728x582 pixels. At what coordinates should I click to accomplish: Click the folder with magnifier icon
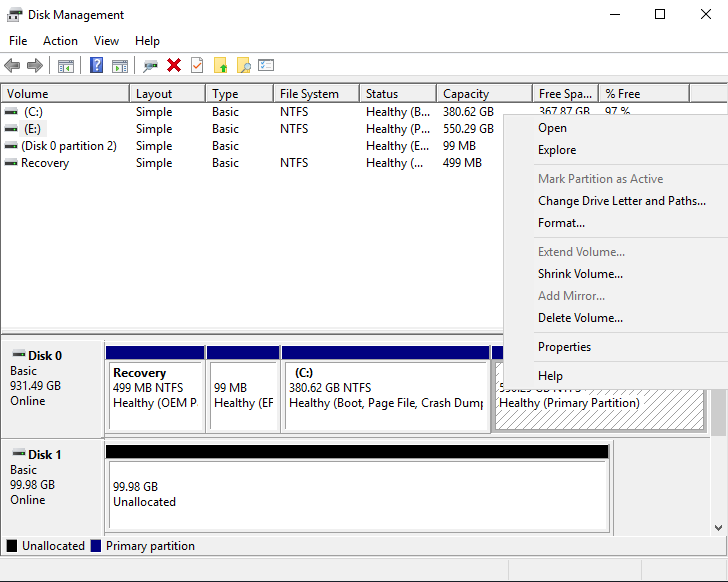pos(244,65)
